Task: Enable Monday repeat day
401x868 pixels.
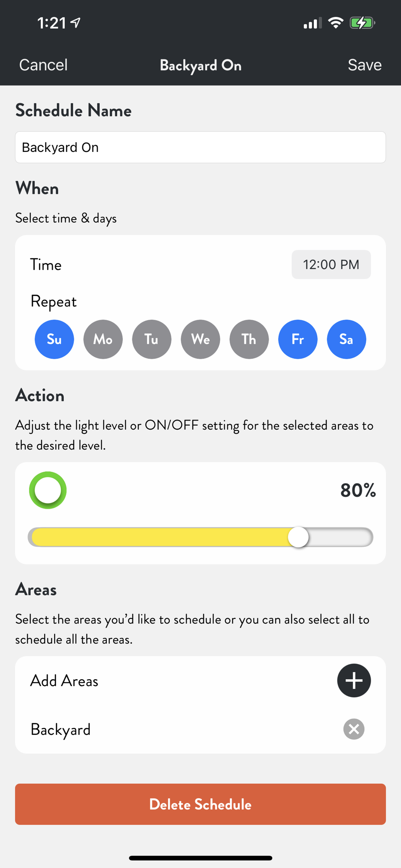Action: coord(103,339)
